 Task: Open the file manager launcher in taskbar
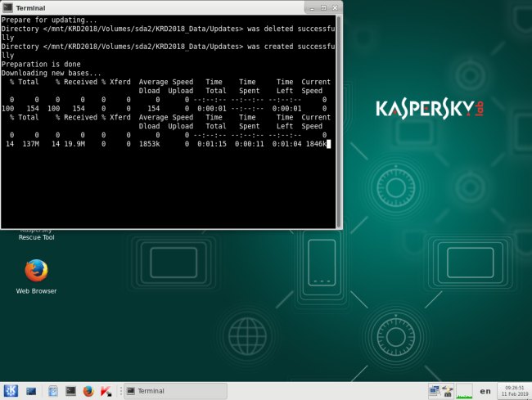[52, 391]
